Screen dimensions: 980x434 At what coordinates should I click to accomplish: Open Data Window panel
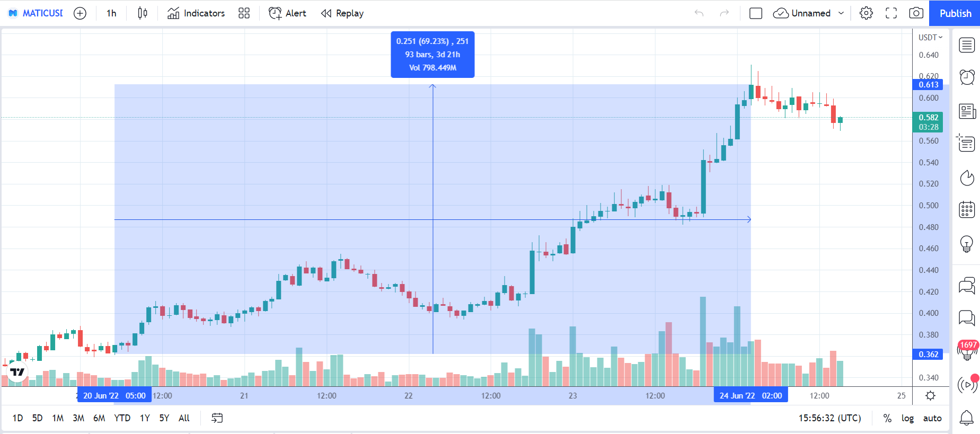[967, 143]
